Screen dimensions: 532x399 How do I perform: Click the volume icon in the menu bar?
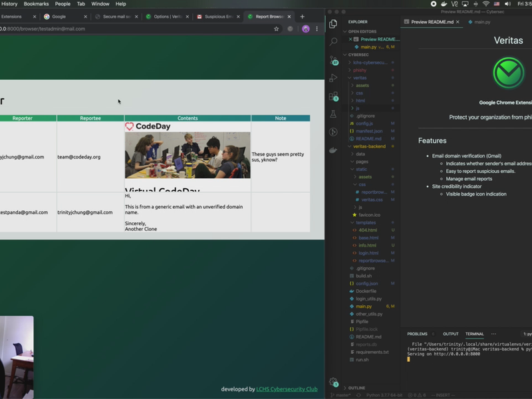[507, 4]
